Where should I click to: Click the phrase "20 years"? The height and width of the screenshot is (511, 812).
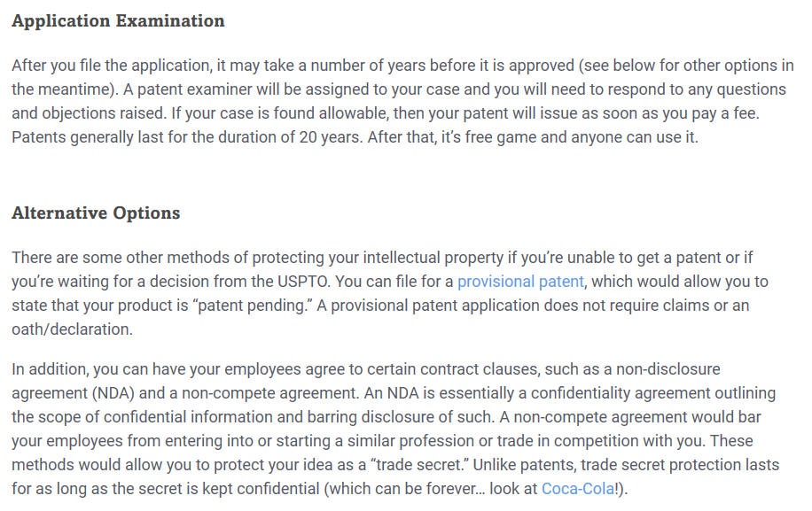point(330,137)
